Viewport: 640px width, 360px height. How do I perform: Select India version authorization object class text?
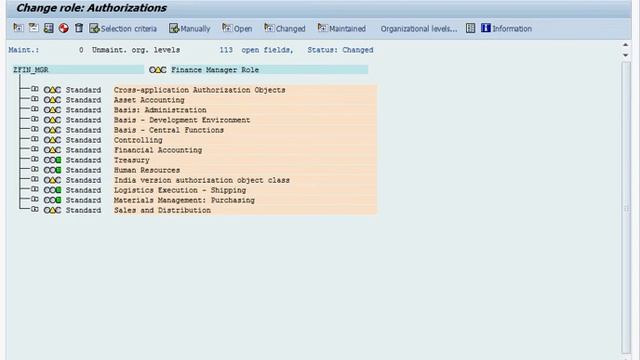coord(202,180)
